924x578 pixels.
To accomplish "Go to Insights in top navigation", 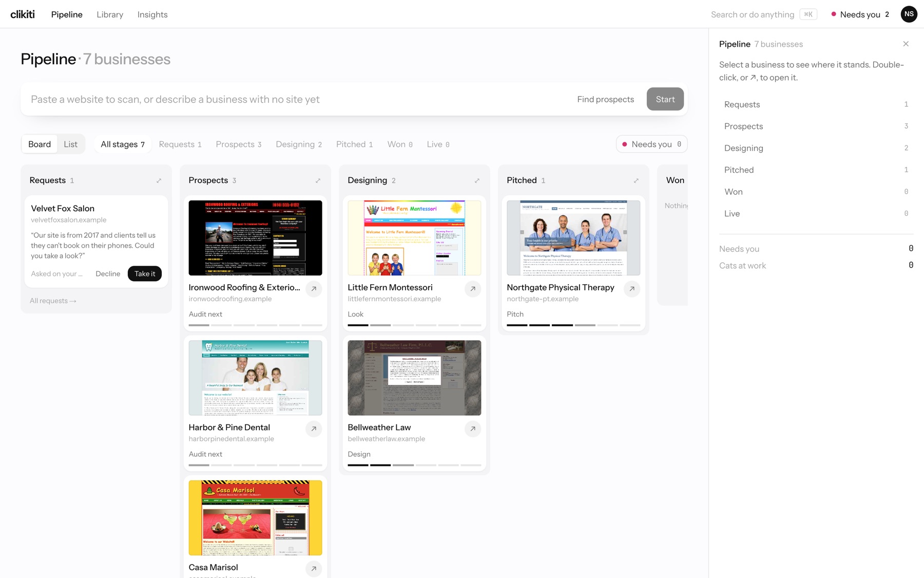I will click(152, 14).
